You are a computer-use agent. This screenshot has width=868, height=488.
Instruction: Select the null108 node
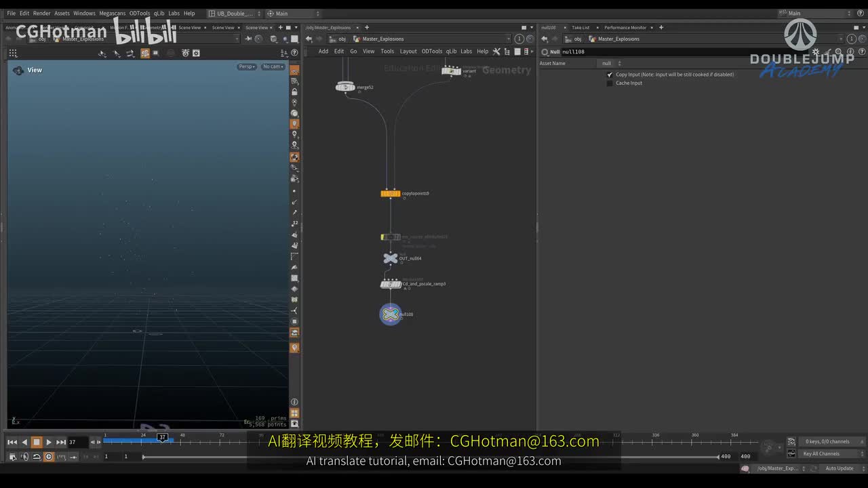(391, 314)
